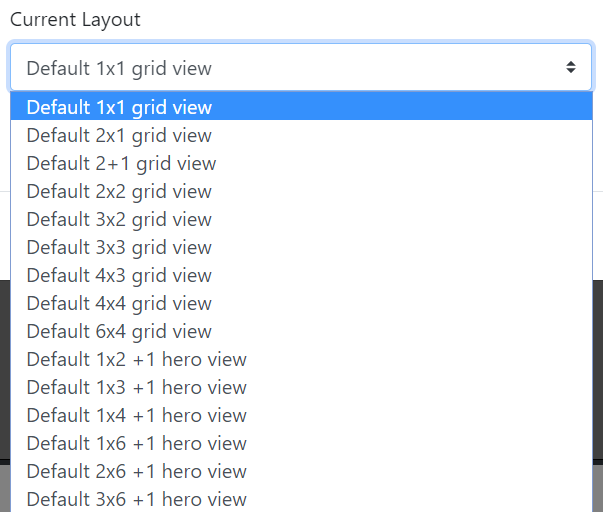603x512 pixels.
Task: Choose Default 1x2 +1 hero view
Action: click(x=137, y=359)
